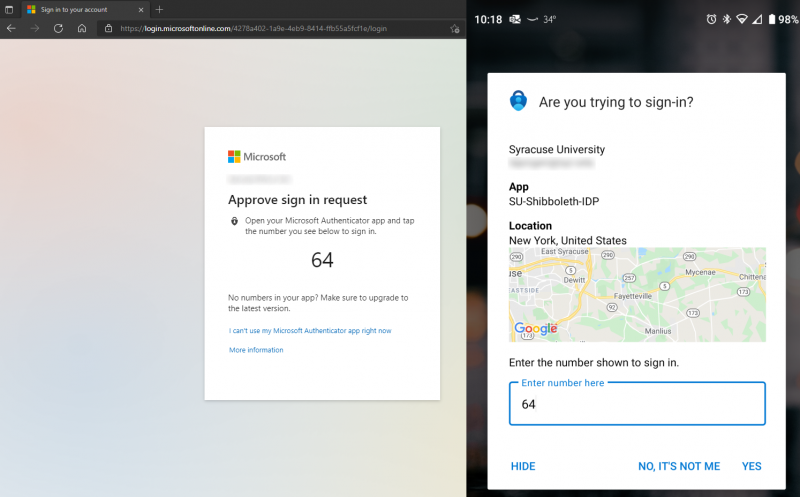This screenshot has width=800, height=497.
Task: Open a new browser tab
Action: 159,9
